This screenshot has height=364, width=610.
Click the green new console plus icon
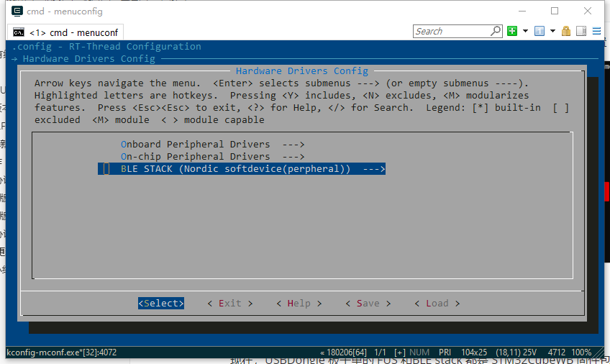tap(512, 31)
